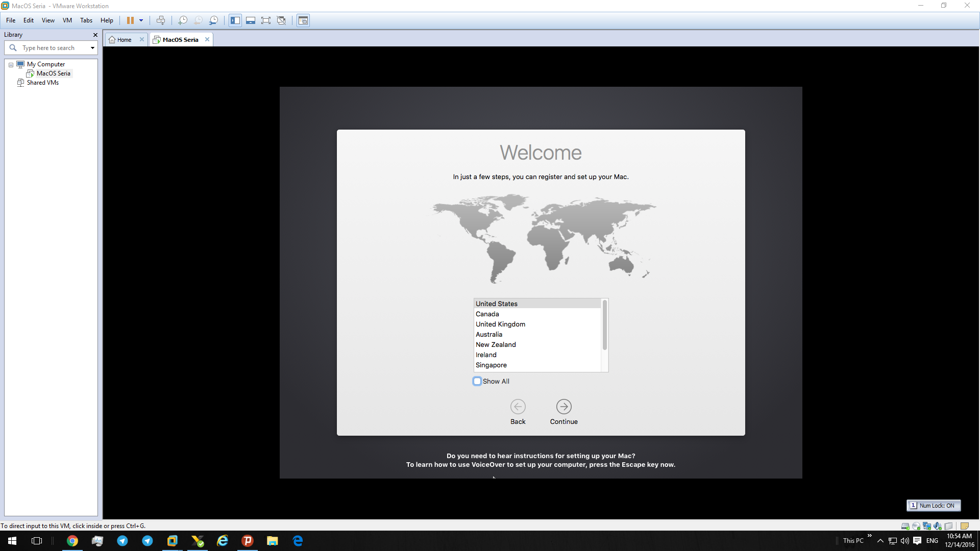Select Singapore in the country list

[x=537, y=365]
